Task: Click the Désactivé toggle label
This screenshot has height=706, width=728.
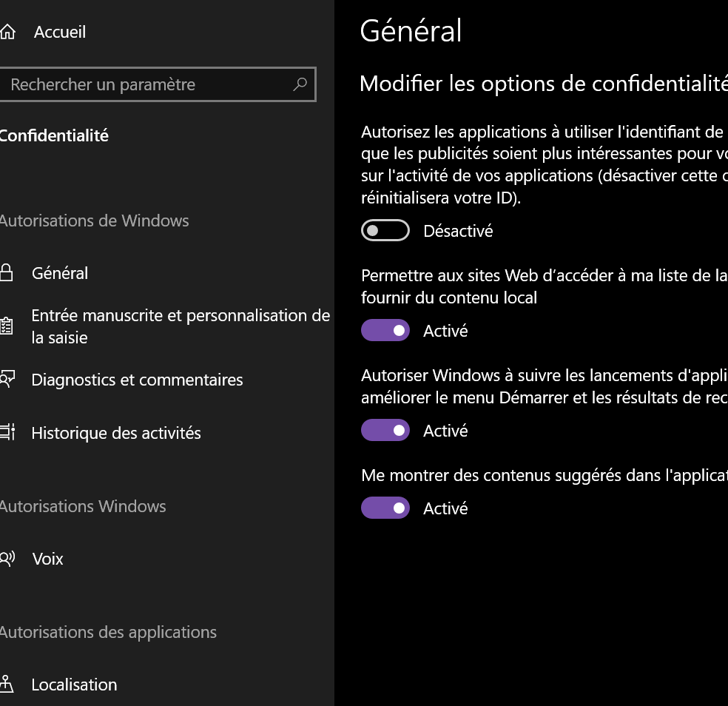Action: point(458,231)
